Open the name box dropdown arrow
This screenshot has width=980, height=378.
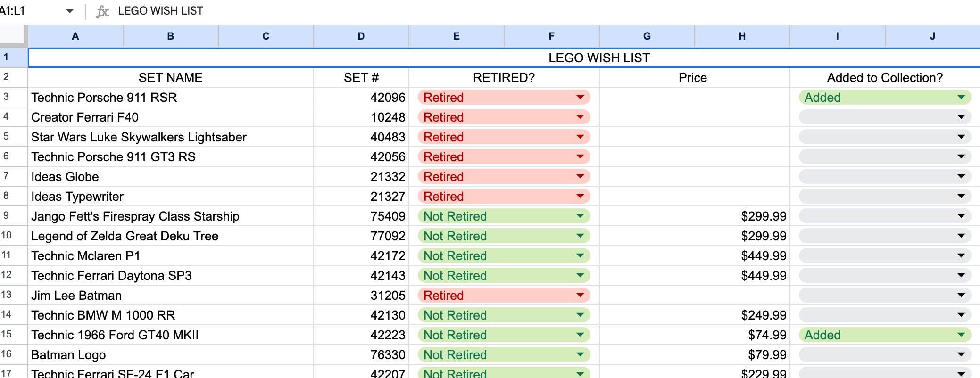[70, 11]
